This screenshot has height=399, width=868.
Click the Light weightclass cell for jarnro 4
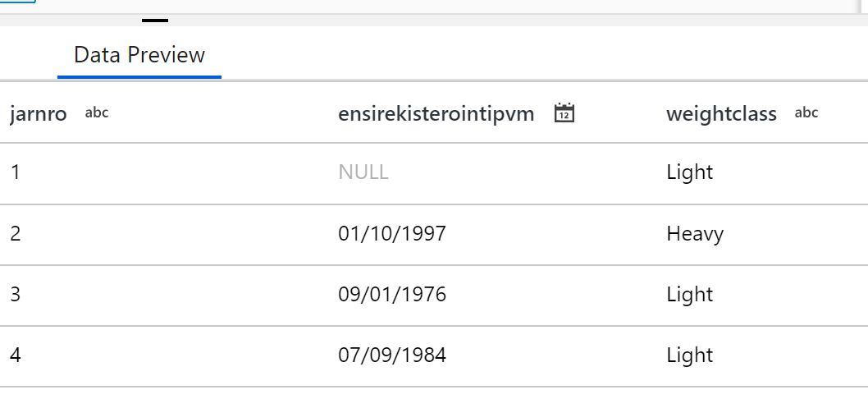(690, 355)
